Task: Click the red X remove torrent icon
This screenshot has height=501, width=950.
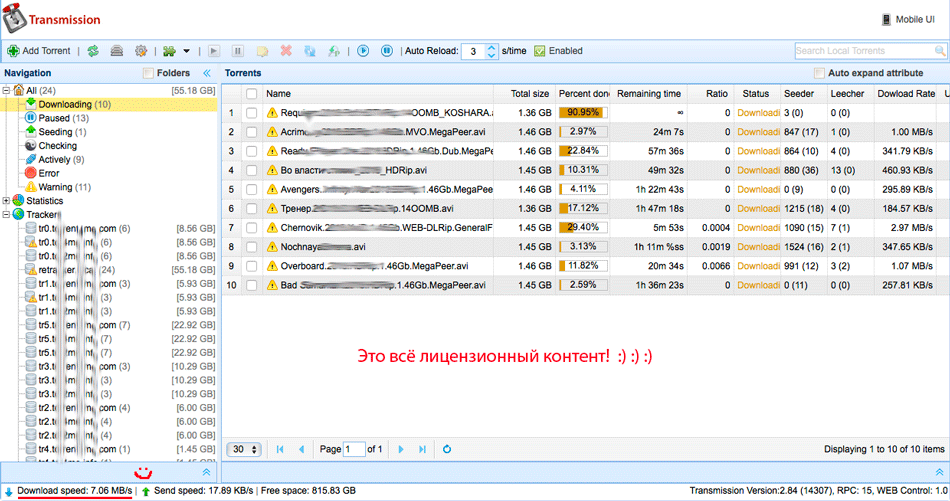Action: [x=286, y=50]
